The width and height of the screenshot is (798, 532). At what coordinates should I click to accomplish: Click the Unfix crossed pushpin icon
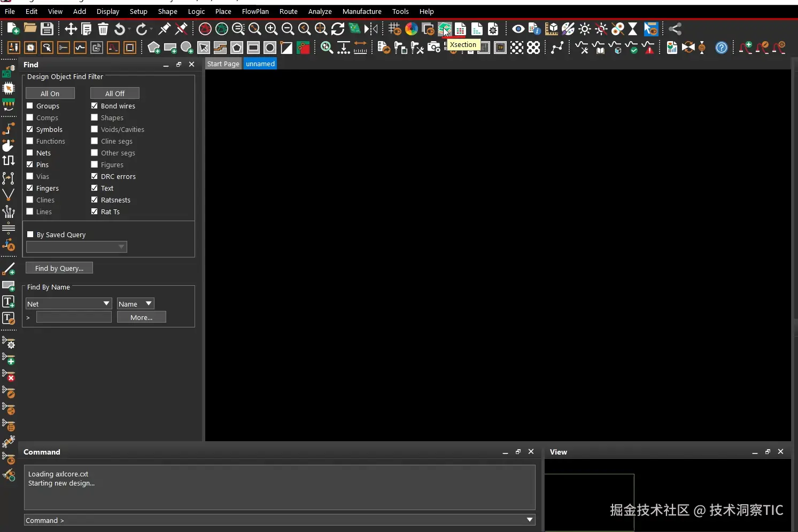click(x=182, y=29)
